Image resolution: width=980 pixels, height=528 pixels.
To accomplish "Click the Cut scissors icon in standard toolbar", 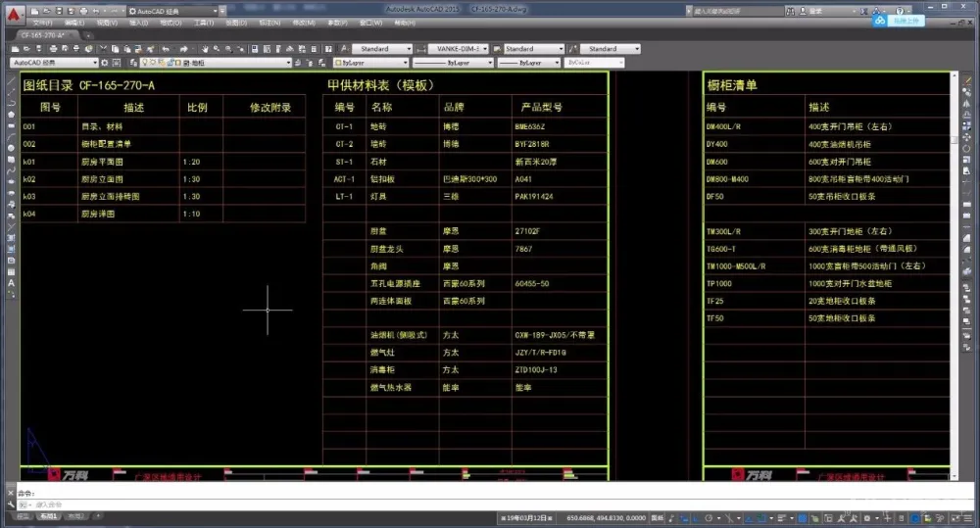I will tap(103, 49).
